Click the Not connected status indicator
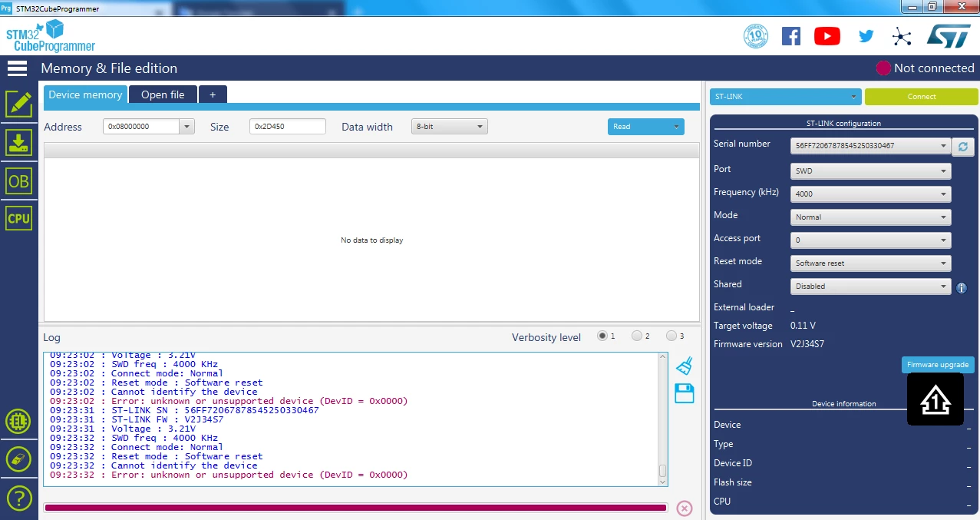The image size is (980, 520). pos(925,68)
